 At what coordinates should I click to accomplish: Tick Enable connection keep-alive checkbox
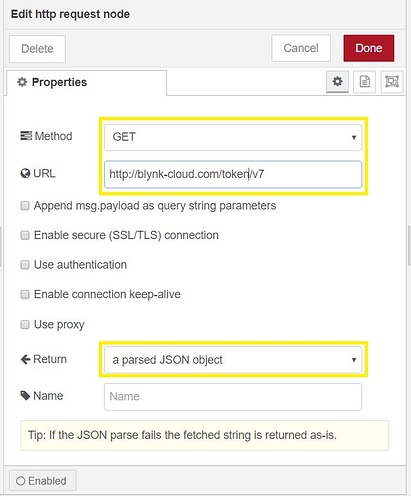[25, 295]
